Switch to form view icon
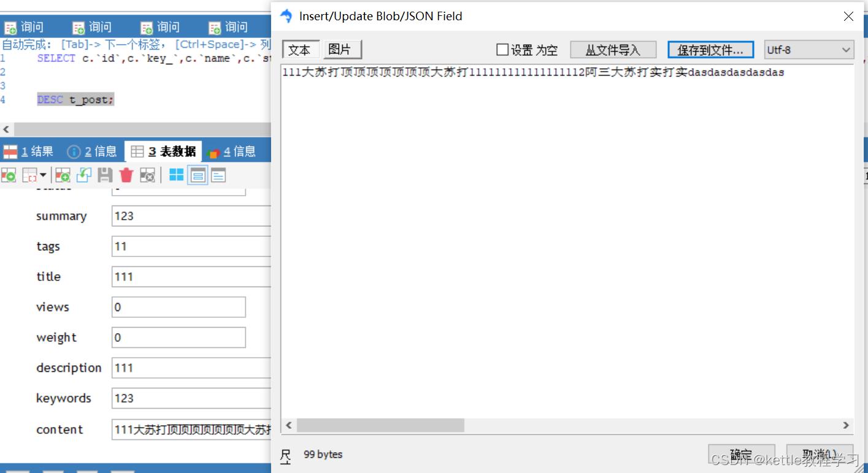The image size is (868, 473). click(x=198, y=175)
